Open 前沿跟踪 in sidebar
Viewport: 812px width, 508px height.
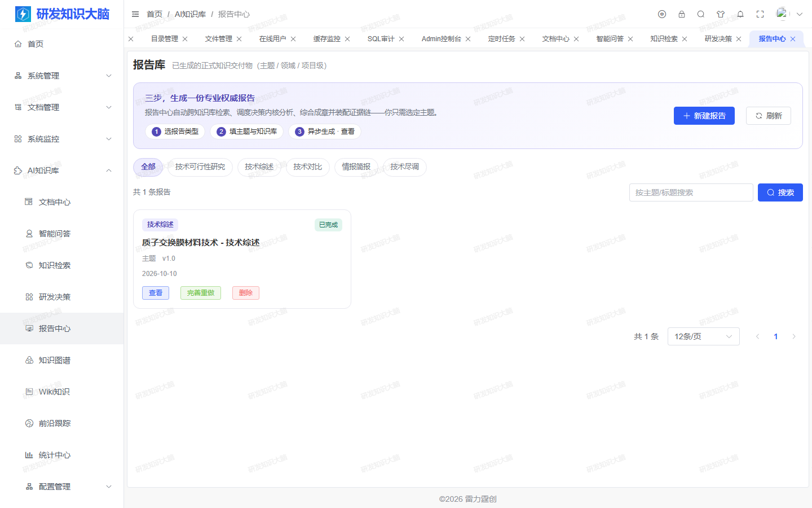tap(62, 423)
